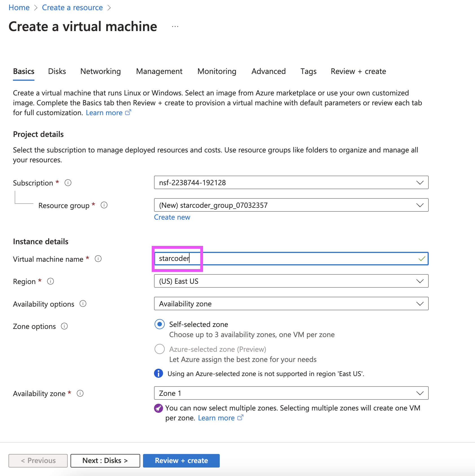
Task: Click the Resource group info icon
Action: click(104, 205)
